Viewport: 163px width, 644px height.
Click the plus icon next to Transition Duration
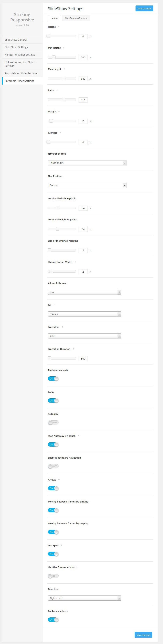pyautogui.click(x=73, y=349)
